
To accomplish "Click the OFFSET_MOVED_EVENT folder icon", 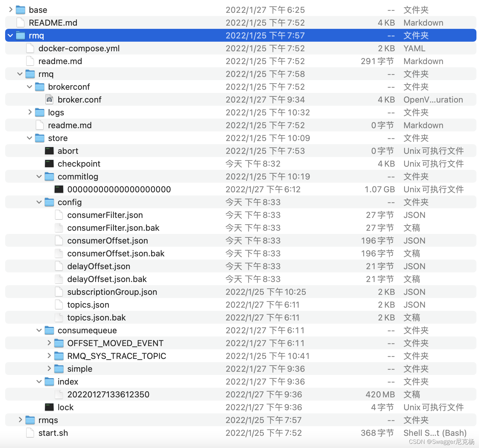I will [x=59, y=343].
